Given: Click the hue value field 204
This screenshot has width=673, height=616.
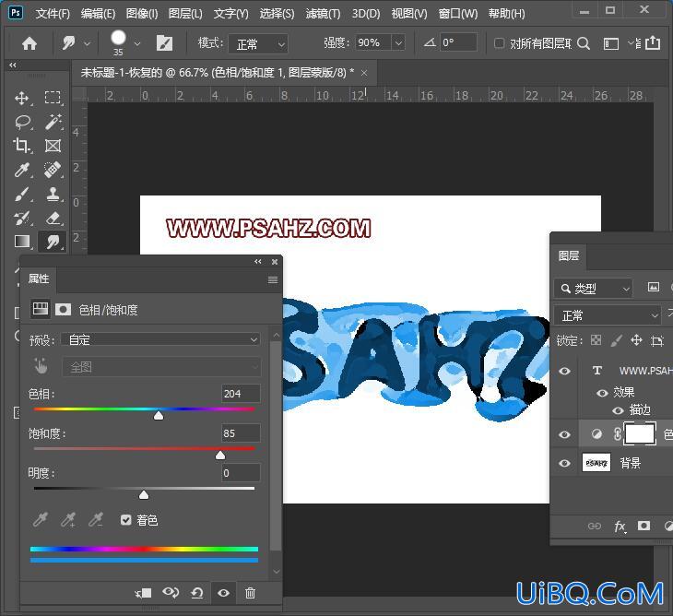Looking at the screenshot, I should tap(241, 394).
